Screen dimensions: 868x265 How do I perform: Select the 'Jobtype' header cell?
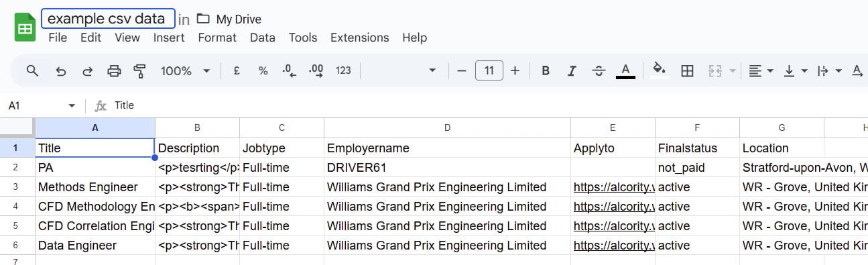(282, 148)
